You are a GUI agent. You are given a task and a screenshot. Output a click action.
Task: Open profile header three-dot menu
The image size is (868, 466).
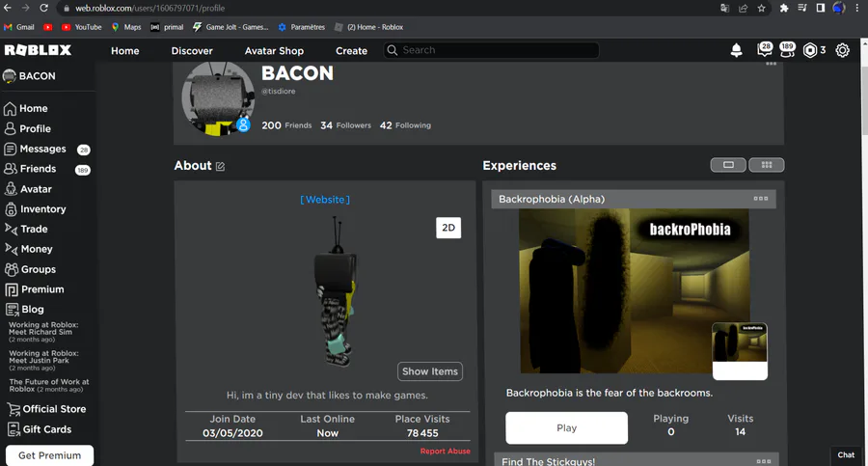[772, 64]
